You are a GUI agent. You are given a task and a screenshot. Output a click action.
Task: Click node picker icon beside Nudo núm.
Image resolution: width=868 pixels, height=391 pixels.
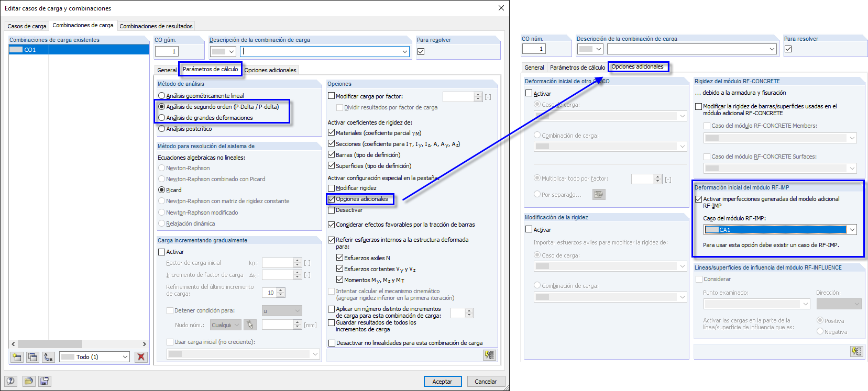point(250,325)
